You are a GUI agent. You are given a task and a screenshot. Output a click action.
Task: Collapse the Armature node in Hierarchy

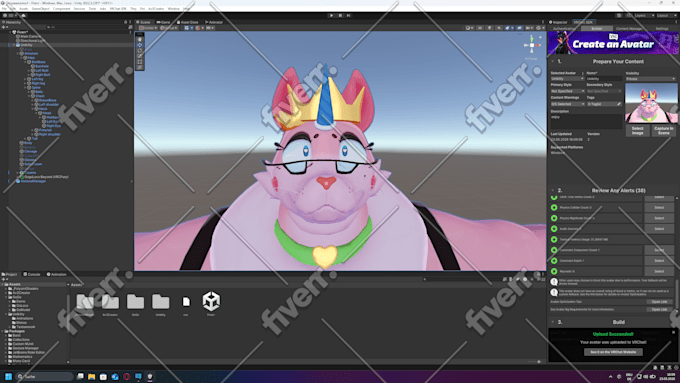(x=17, y=53)
